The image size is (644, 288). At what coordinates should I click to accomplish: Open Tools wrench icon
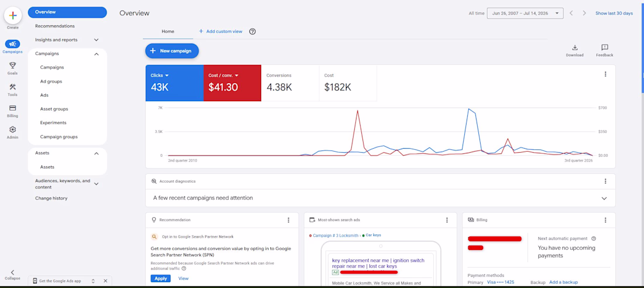13,87
